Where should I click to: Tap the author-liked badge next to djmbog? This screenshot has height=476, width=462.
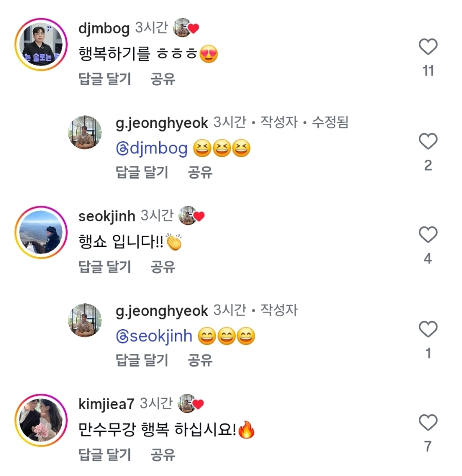[x=186, y=28]
